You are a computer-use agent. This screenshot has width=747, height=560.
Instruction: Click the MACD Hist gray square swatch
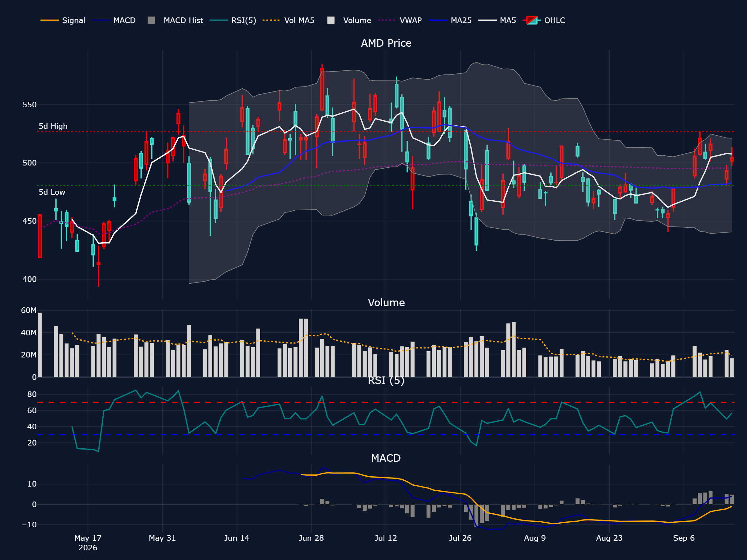pos(151,20)
